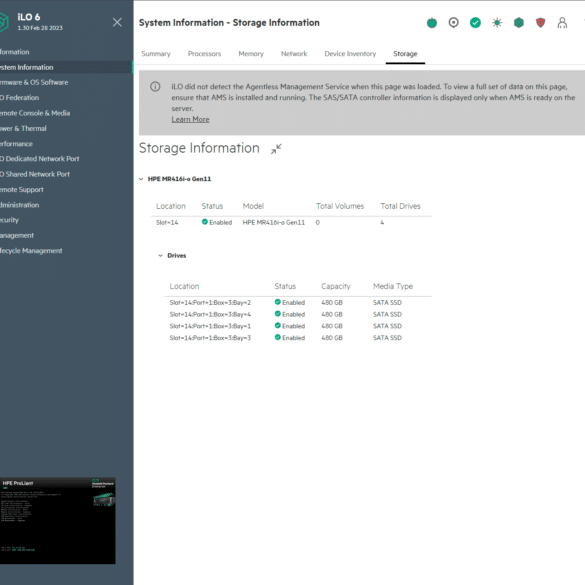Collapse the HPE MR416i-o Gen11 controller section
Image resolution: width=585 pixels, height=585 pixels.
[x=141, y=179]
